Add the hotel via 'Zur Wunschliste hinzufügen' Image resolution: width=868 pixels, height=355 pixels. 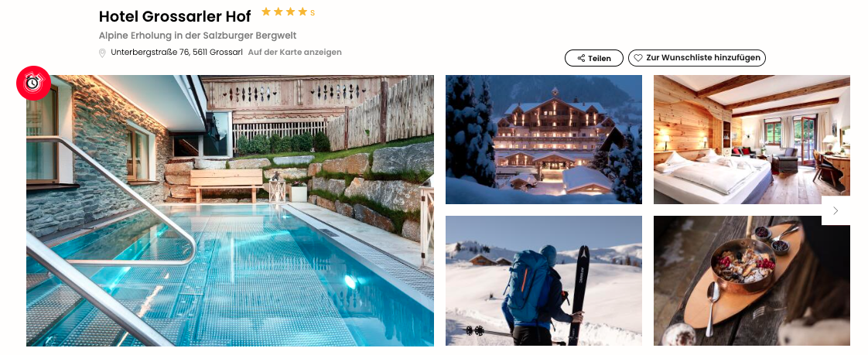697,57
